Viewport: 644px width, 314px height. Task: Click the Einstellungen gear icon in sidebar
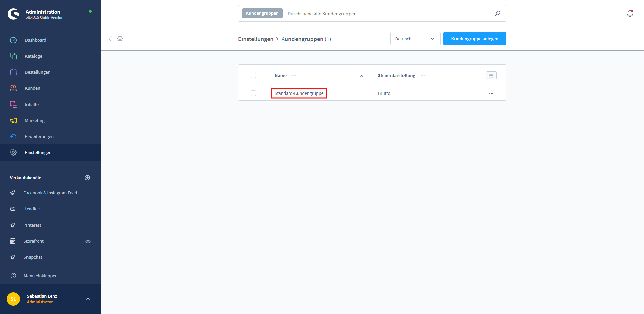pos(13,152)
